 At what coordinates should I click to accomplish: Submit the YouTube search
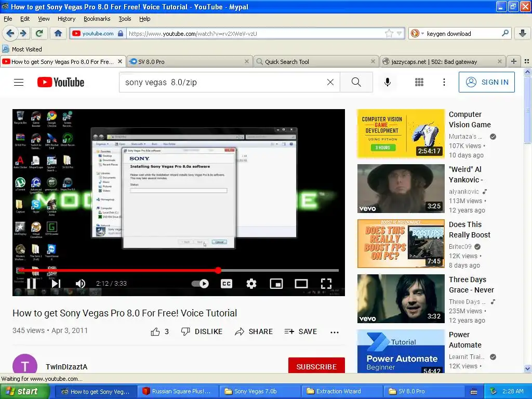[356, 82]
